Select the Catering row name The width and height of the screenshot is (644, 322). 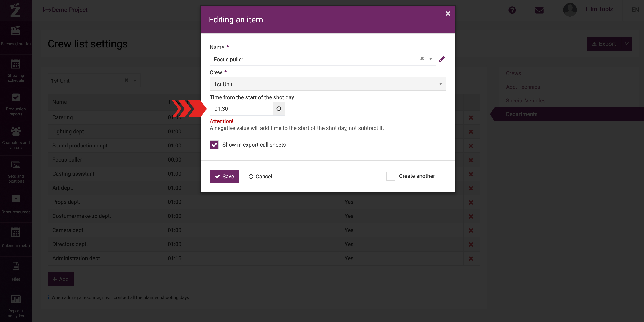coord(63,117)
